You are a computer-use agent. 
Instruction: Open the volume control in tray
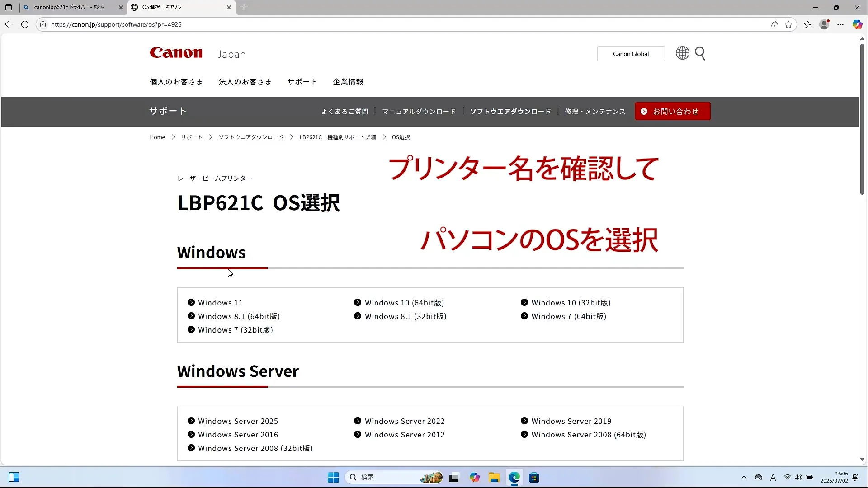click(798, 478)
